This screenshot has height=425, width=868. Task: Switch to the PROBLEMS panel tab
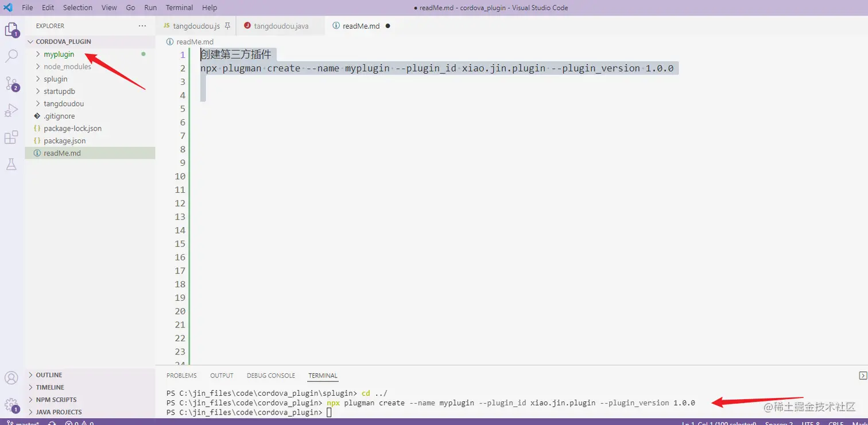(181, 376)
